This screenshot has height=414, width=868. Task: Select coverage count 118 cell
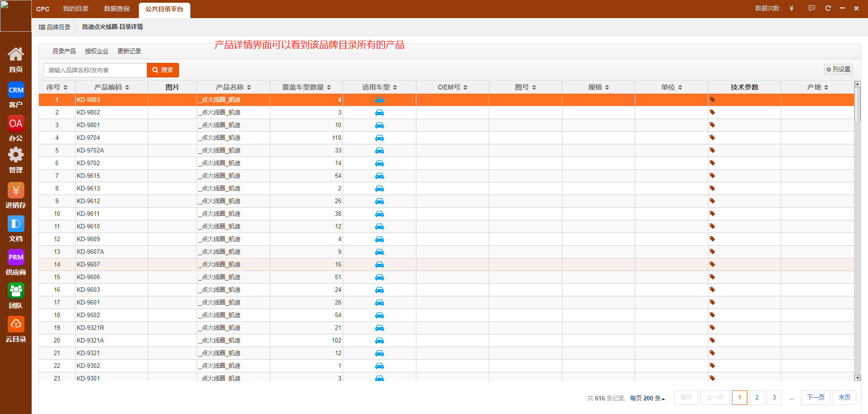pos(307,138)
